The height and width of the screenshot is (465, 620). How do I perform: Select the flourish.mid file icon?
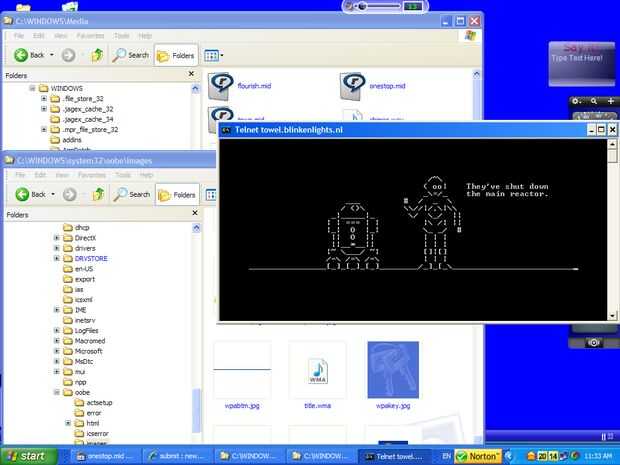[x=220, y=86]
